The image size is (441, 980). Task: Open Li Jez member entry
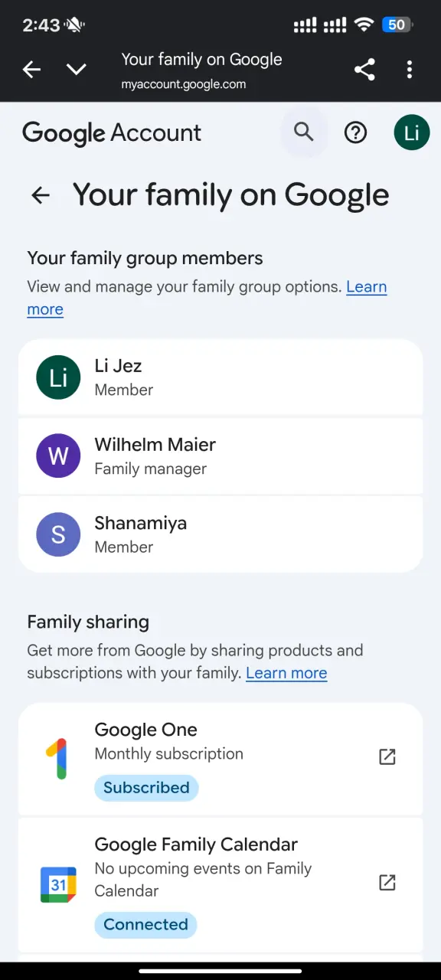pos(220,377)
